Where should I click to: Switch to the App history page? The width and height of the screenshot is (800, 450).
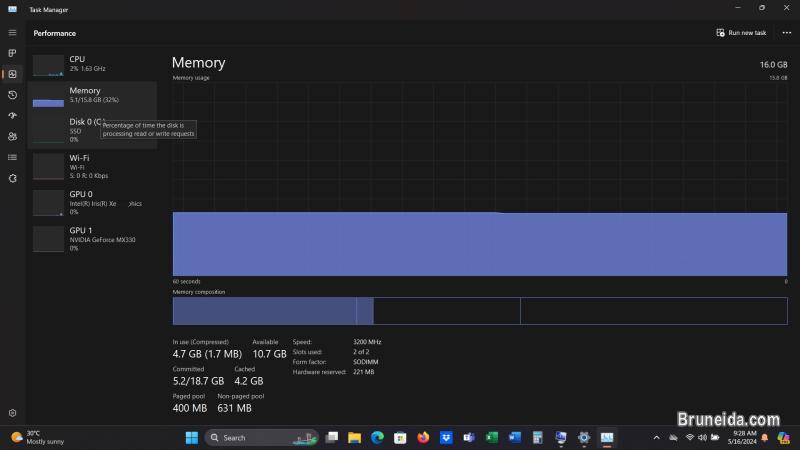[x=12, y=95]
